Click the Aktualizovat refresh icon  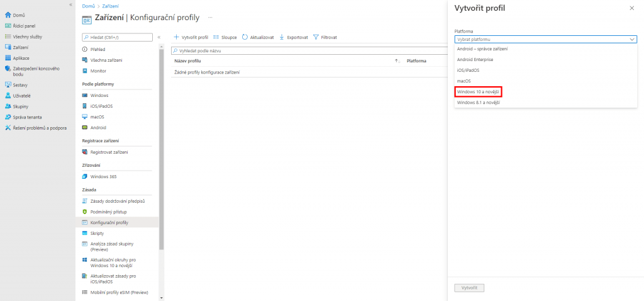pyautogui.click(x=245, y=37)
